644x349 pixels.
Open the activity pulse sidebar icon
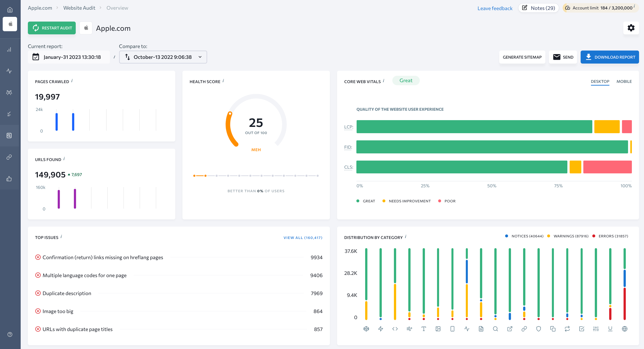[9, 71]
